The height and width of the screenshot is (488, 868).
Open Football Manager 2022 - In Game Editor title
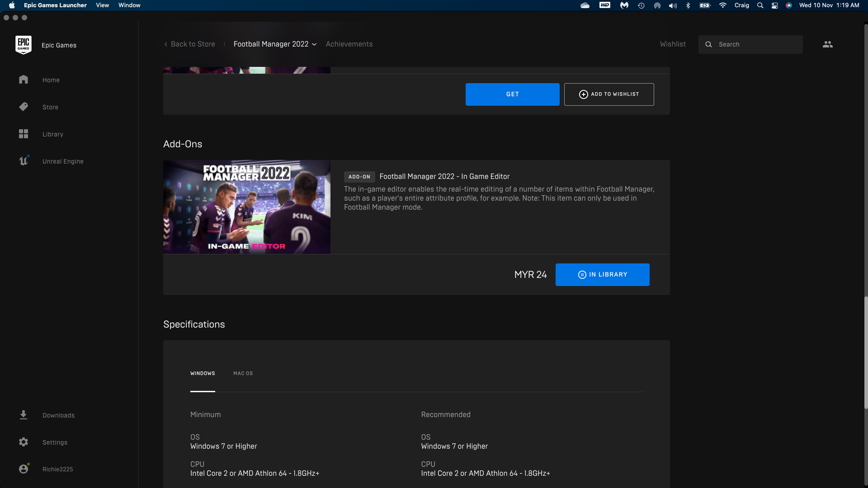pos(444,176)
